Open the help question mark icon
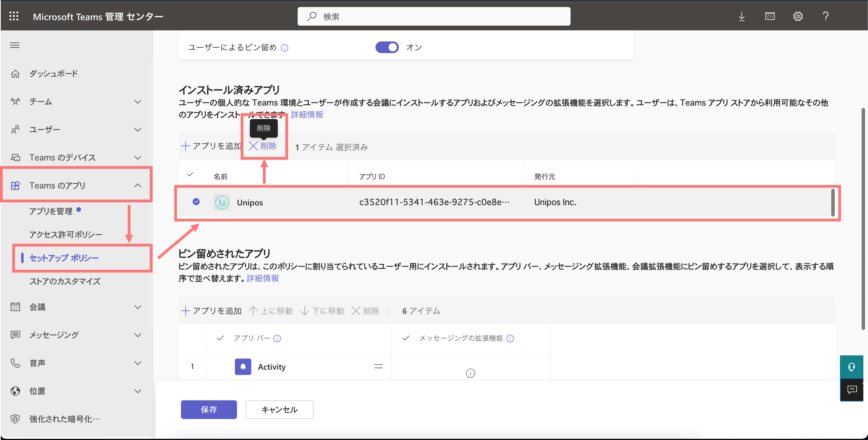This screenshot has height=440, width=868. coord(826,16)
